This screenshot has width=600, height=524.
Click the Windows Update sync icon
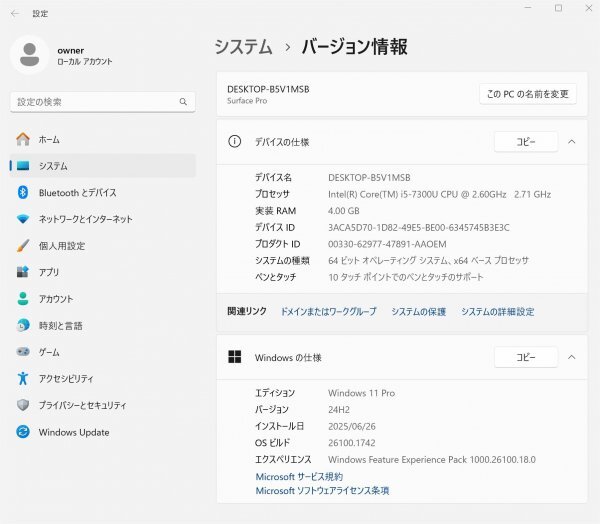coord(23,432)
